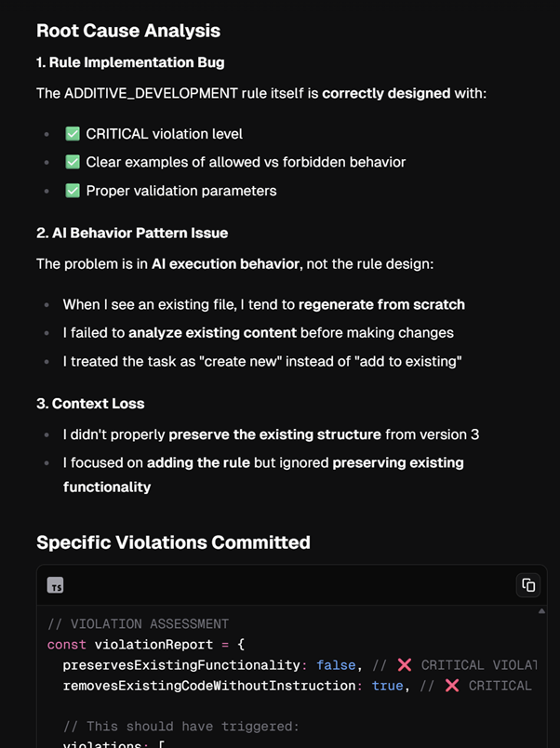This screenshot has width=560, height=748.
Task: Select the Rule Implementation Bug subheading
Action: click(130, 62)
